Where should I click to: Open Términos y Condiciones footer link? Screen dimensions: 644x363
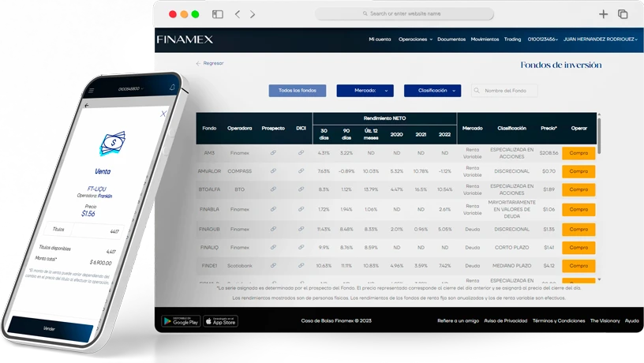559,320
